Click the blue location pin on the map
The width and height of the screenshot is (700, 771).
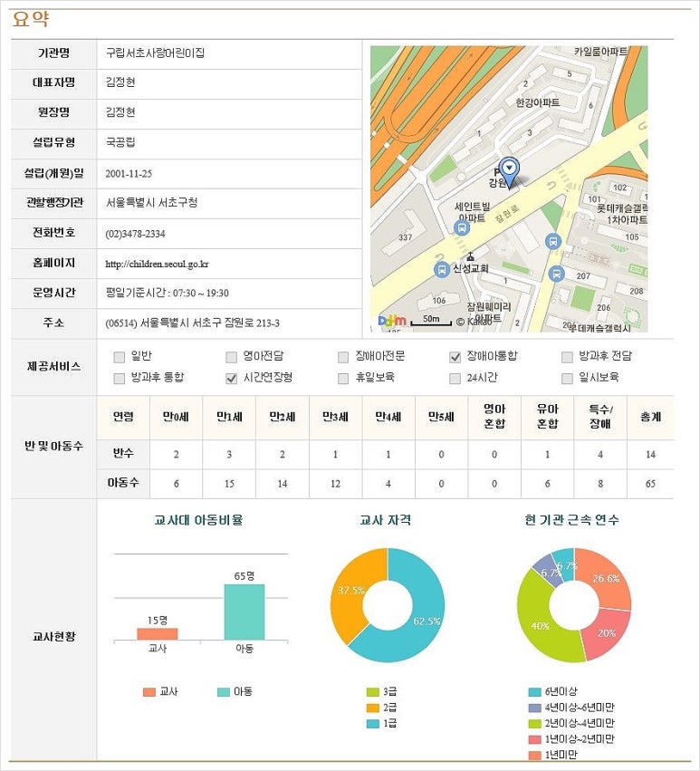[x=509, y=171]
